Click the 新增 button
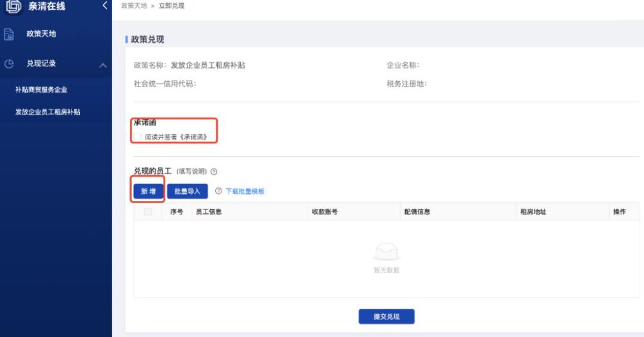 tap(148, 191)
